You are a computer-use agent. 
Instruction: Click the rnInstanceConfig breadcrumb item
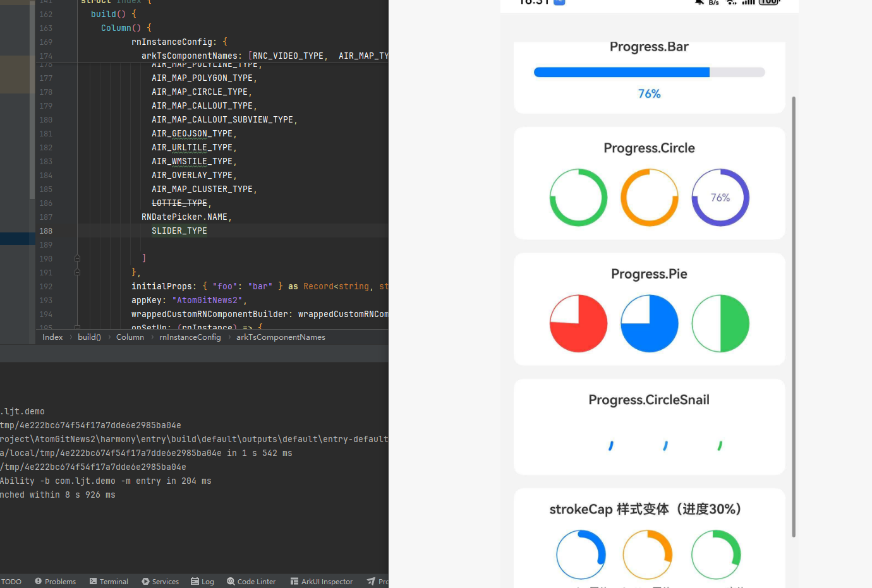(x=190, y=337)
